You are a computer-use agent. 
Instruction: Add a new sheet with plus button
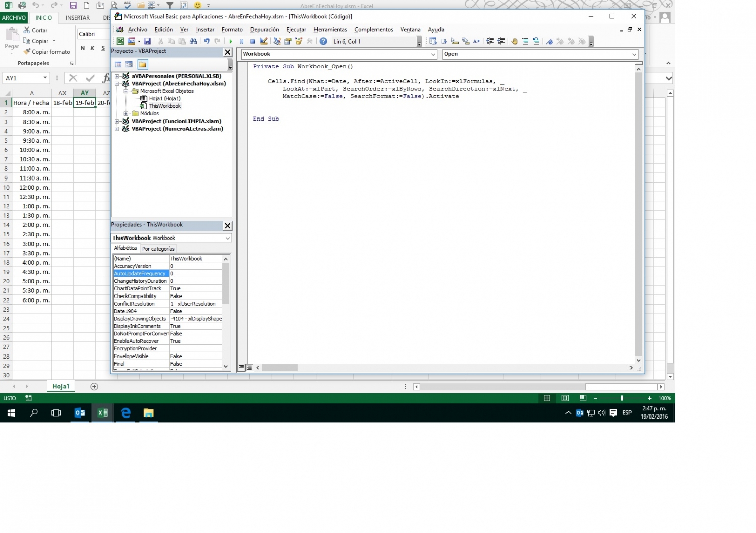point(94,387)
